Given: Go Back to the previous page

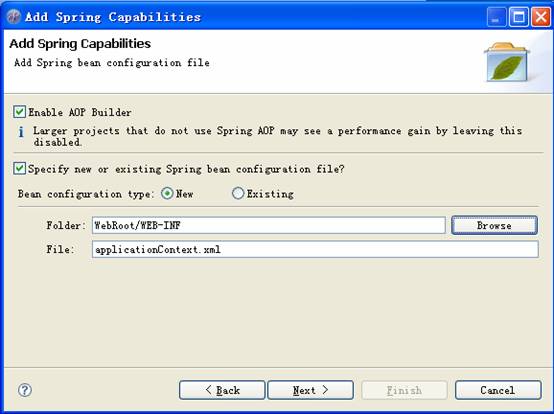Looking at the screenshot, I should point(222,390).
